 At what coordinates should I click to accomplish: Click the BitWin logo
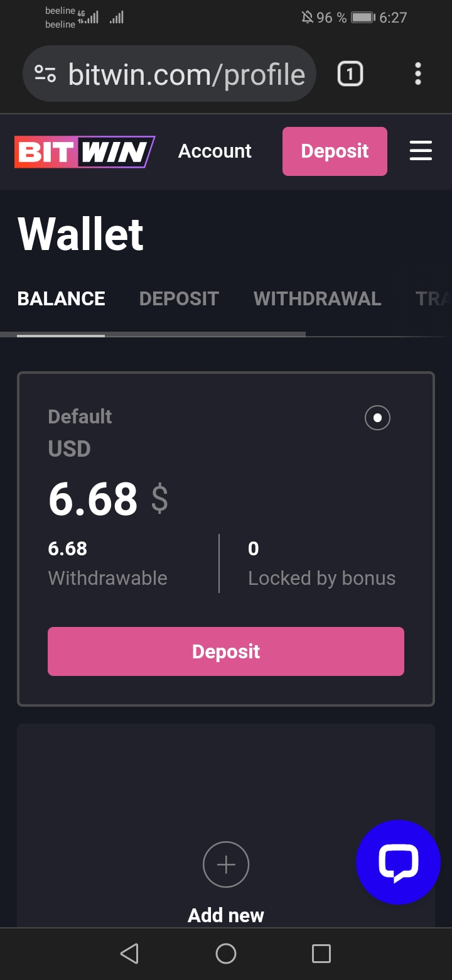point(85,152)
